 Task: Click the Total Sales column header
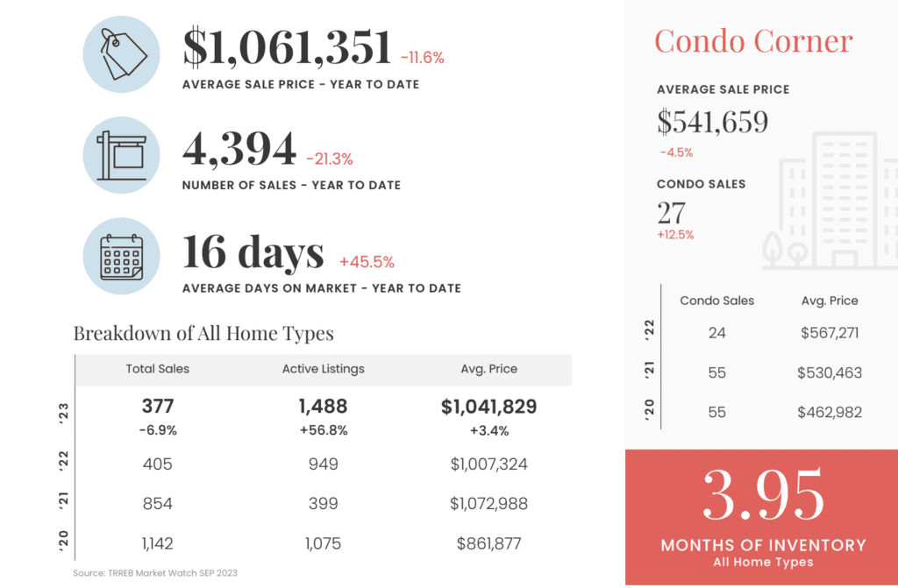[x=158, y=369]
